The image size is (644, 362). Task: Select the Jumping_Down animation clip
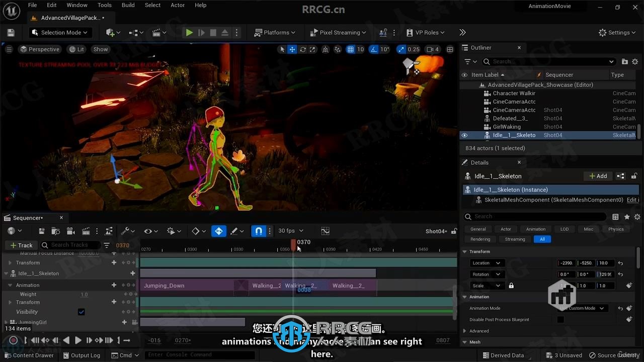pos(187,286)
